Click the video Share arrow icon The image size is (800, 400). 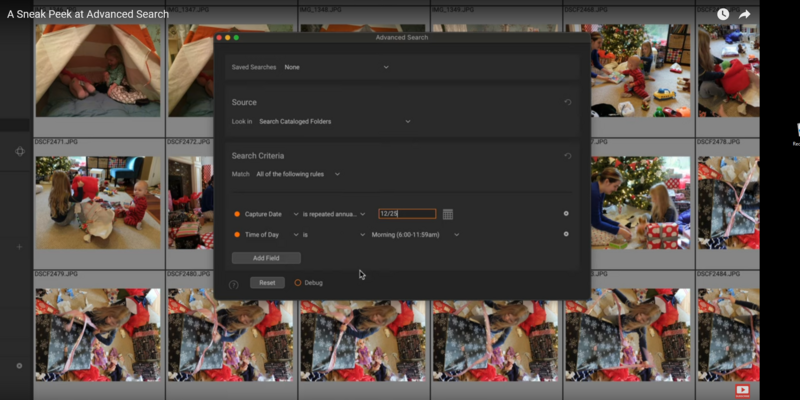(744, 14)
